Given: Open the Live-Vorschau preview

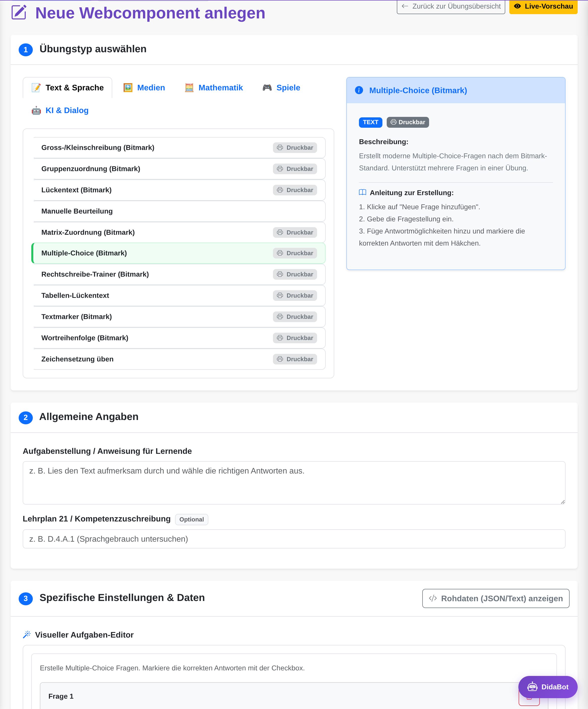Looking at the screenshot, I should [543, 6].
